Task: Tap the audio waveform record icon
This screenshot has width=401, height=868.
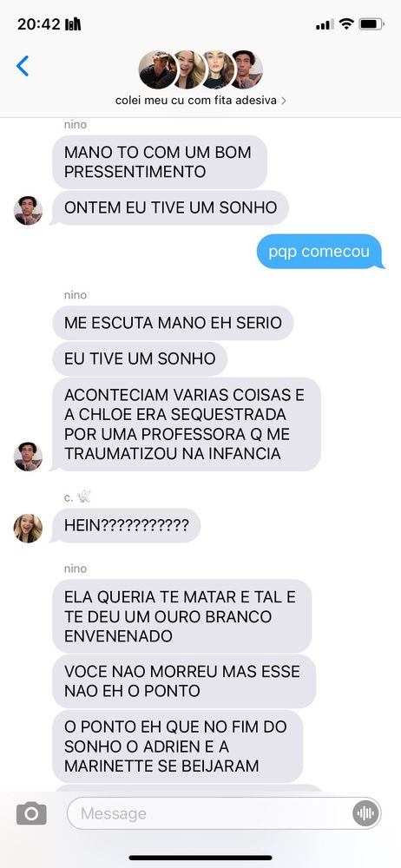Action: 365,813
